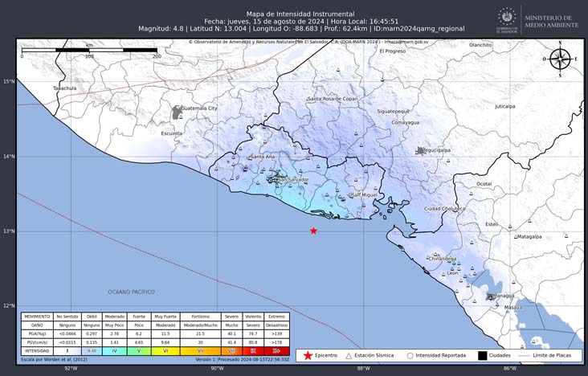Click the San Miguel city label
Screen dimensions: 588x376
(x=364, y=194)
